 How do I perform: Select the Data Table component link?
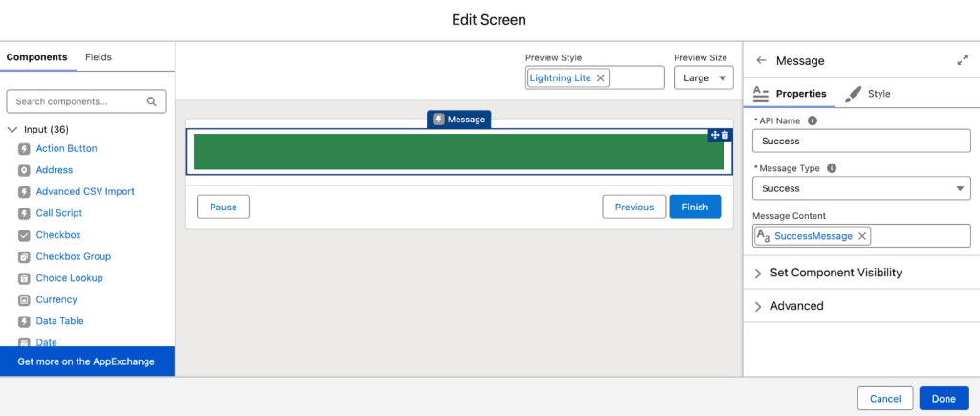tap(60, 321)
